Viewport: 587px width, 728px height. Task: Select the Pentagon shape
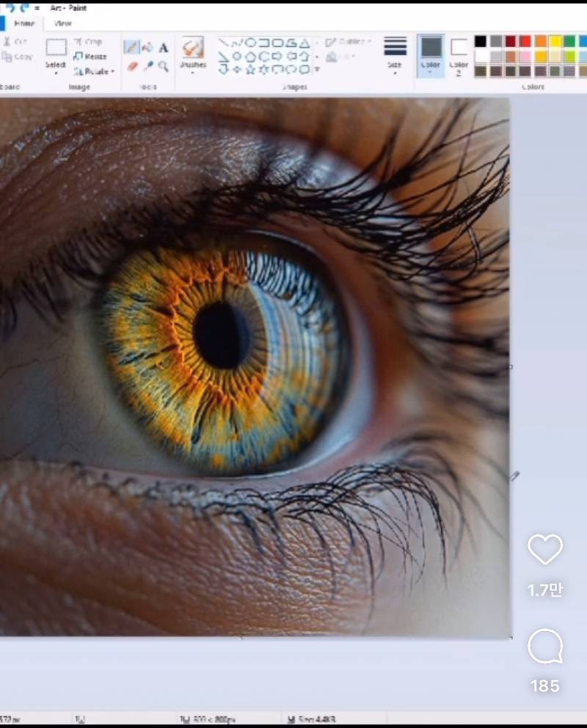point(251,57)
